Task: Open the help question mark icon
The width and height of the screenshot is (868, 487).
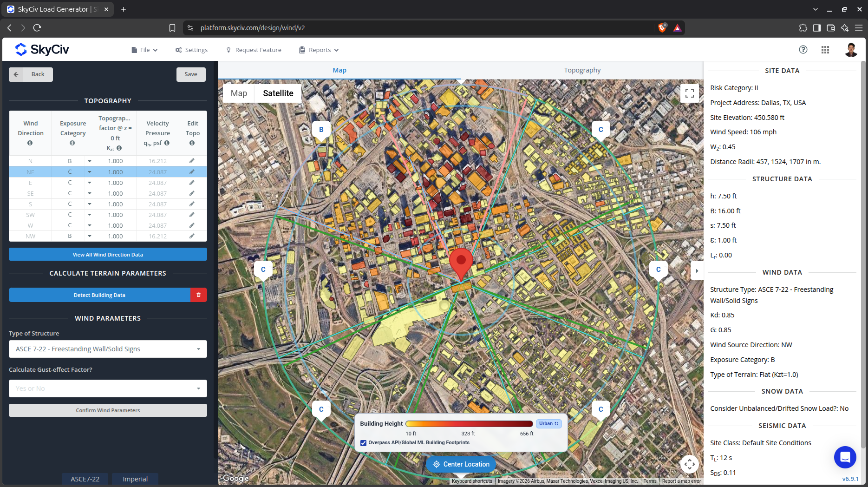Action: 803,50
